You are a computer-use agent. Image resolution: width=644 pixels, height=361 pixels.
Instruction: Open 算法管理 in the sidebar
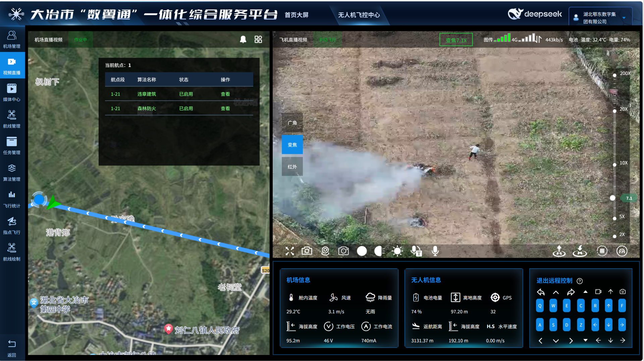click(12, 172)
